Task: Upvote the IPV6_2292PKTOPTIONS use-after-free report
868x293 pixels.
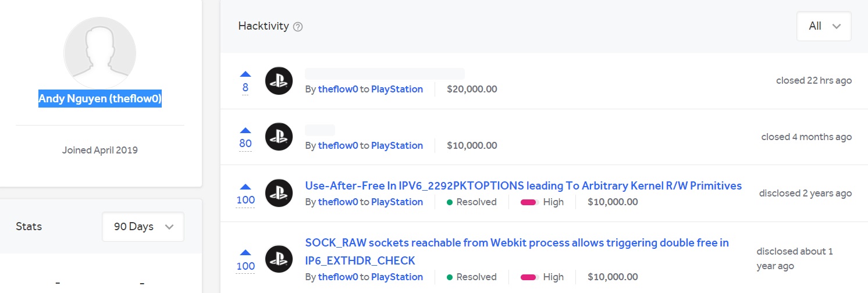Action: (x=246, y=187)
